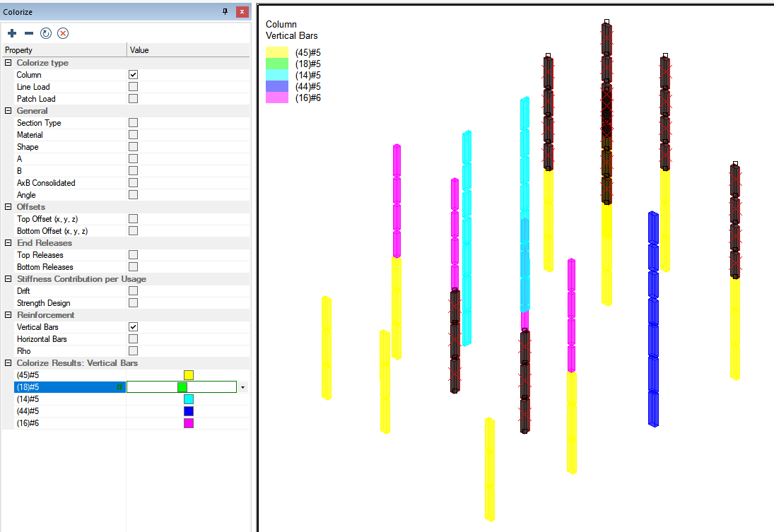Viewport: 774px width, 532px height.
Task: Click the plus expand-all icon
Action: [12, 33]
